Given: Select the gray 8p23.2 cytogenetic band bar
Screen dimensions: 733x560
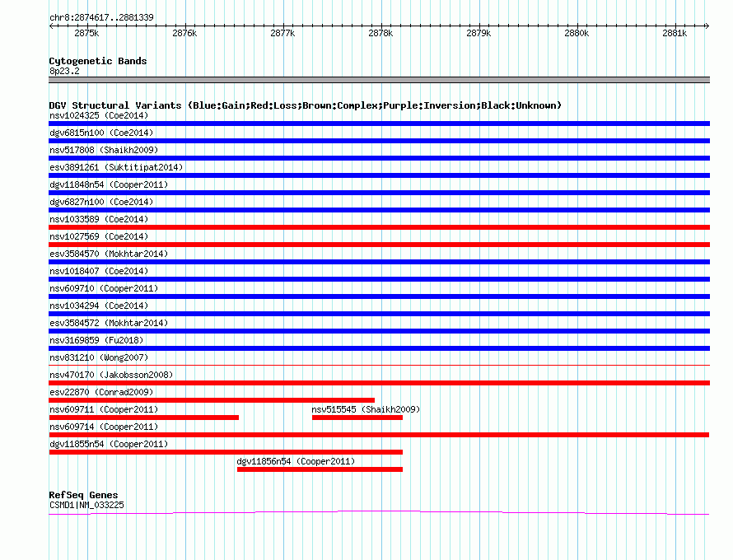Looking at the screenshot, I should click(379, 80).
